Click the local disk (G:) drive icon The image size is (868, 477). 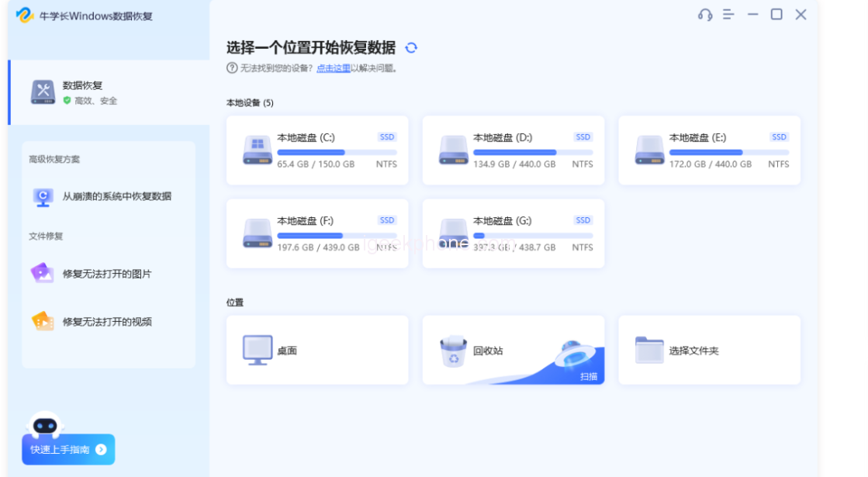tap(454, 233)
